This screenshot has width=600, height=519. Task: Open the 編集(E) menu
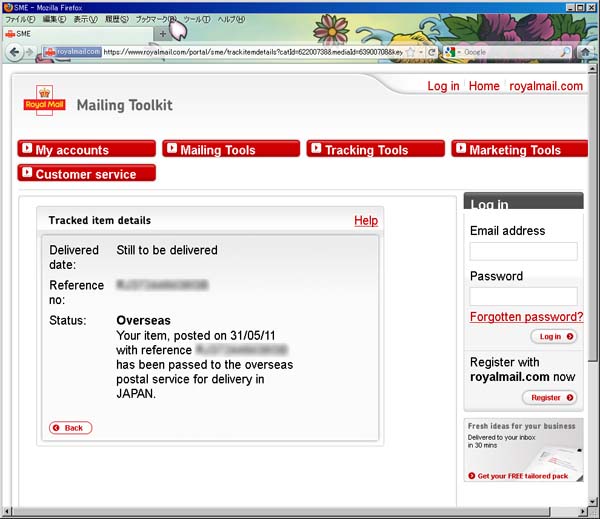pyautogui.click(x=54, y=19)
